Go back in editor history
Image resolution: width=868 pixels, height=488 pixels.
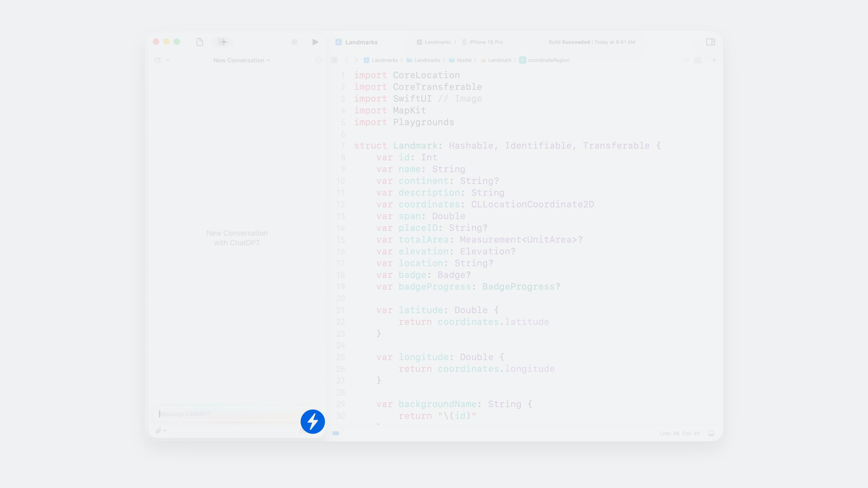pyautogui.click(x=347, y=60)
